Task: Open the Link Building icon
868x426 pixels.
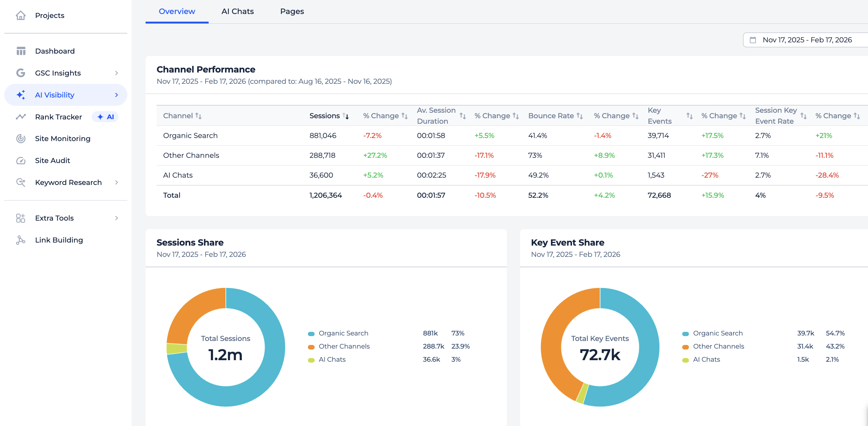Action: pos(20,240)
